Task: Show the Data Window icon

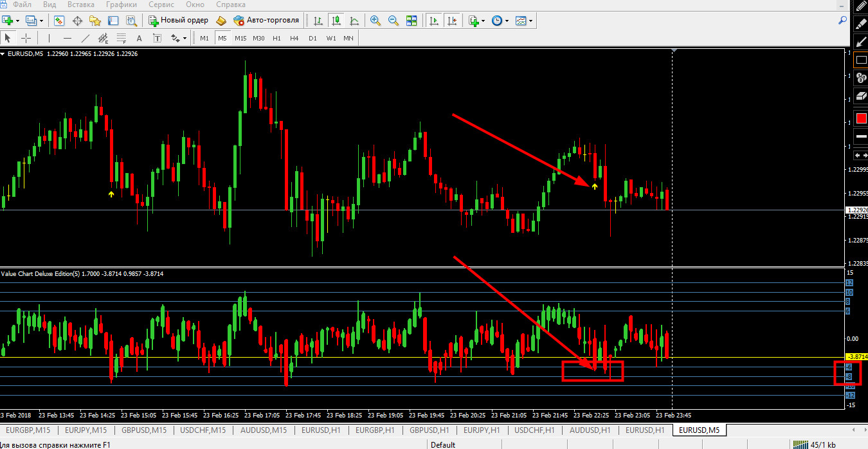Action: pos(77,21)
